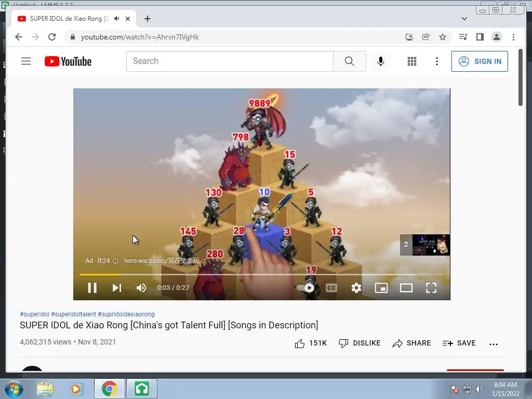Open more actions ellipsis under video
Viewport: 532px width, 399px height.
click(494, 344)
